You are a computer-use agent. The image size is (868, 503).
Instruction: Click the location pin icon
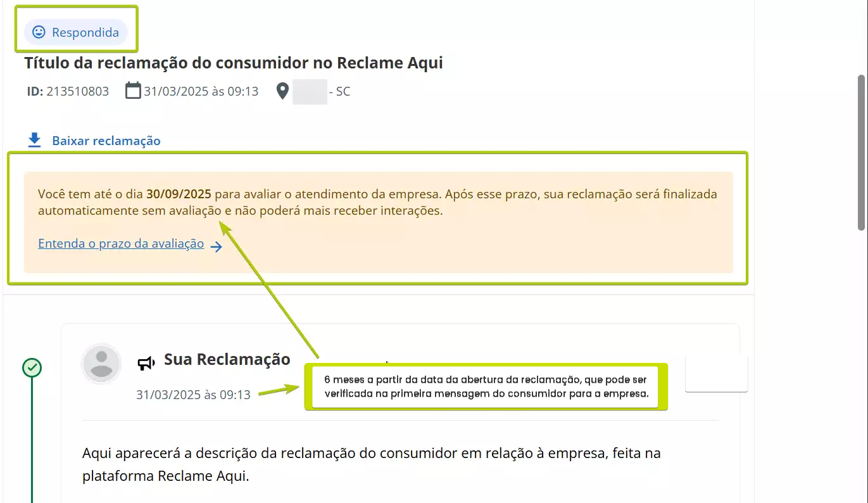click(x=283, y=91)
